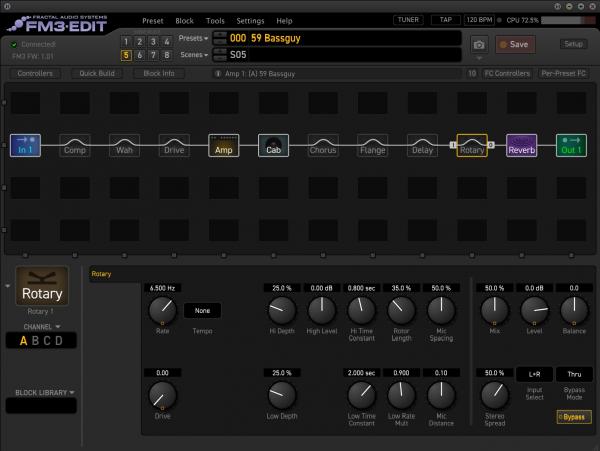Click the Level value 0.0 dB
600x451 pixels.
[x=534, y=288]
